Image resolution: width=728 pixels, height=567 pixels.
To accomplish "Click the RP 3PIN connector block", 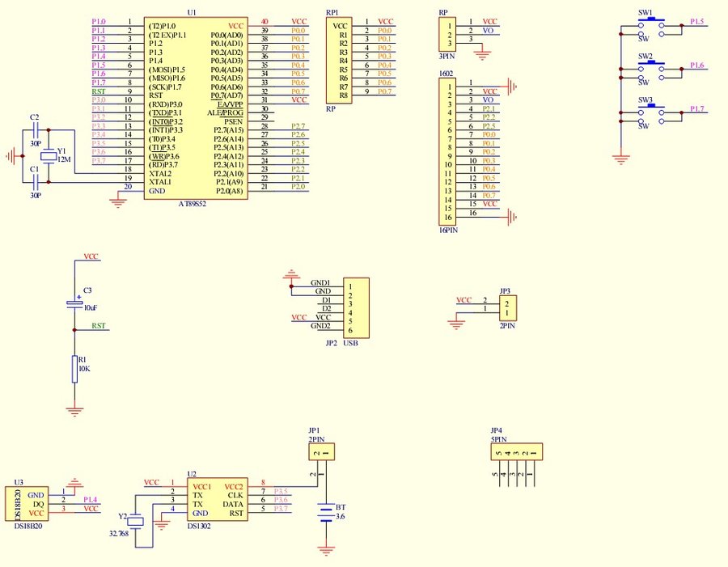I will click(447, 35).
